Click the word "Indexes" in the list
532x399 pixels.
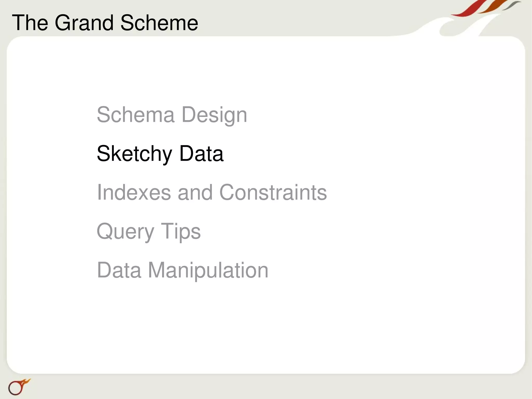(x=134, y=192)
